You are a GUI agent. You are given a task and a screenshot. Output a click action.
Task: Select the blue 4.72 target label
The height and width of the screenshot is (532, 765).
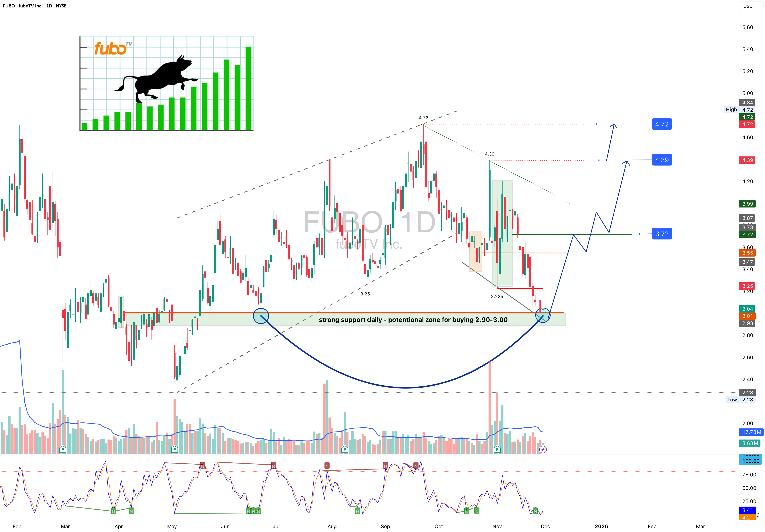pyautogui.click(x=662, y=124)
